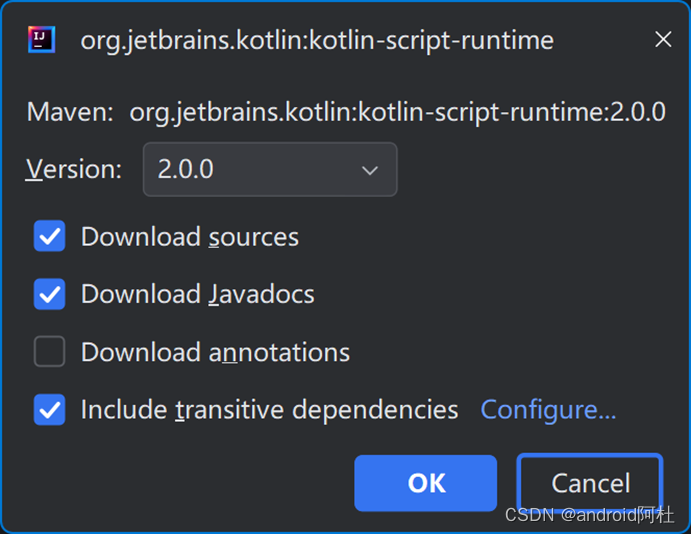The height and width of the screenshot is (534, 691).
Task: Select Maven coordinate text org.jetbrains.kotlin:kotlin-script-runtime:2.0.0
Action: pyautogui.click(x=398, y=112)
